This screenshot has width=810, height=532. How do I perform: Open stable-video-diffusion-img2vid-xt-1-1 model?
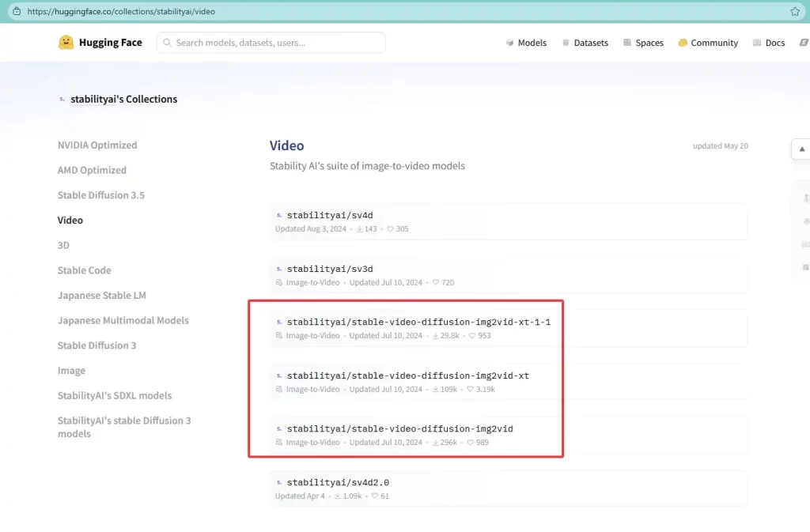click(x=418, y=323)
